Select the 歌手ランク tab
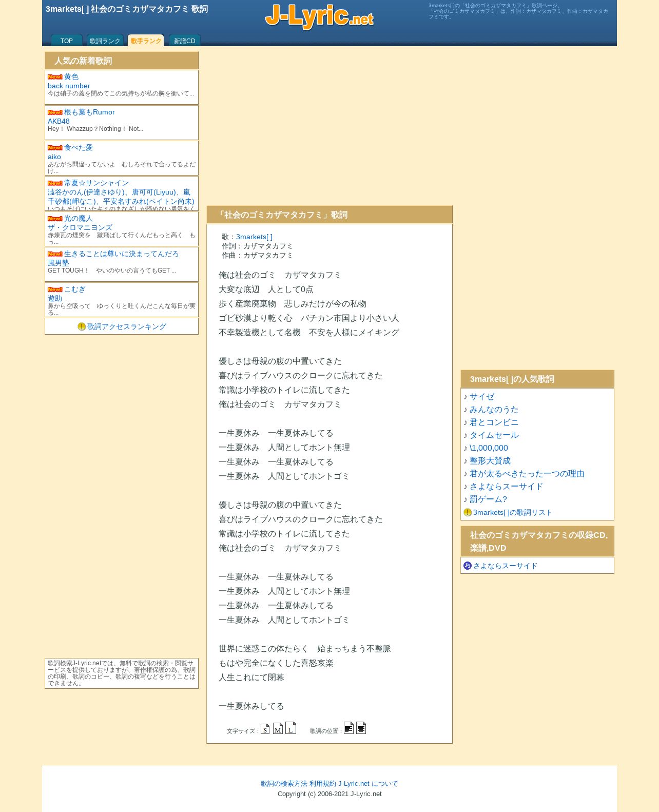Screen dimensions: 659x812 [x=146, y=41]
